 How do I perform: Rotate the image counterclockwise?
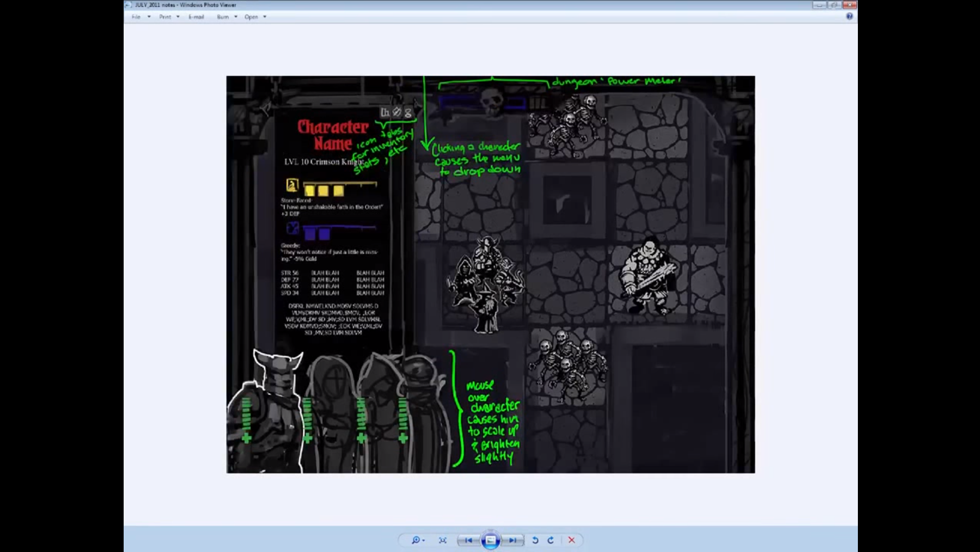[x=535, y=540]
